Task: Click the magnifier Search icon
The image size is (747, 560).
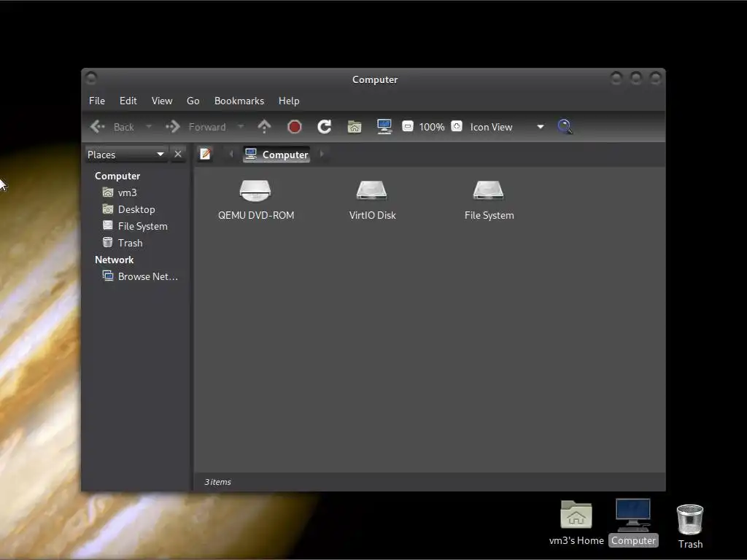Action: click(x=565, y=127)
